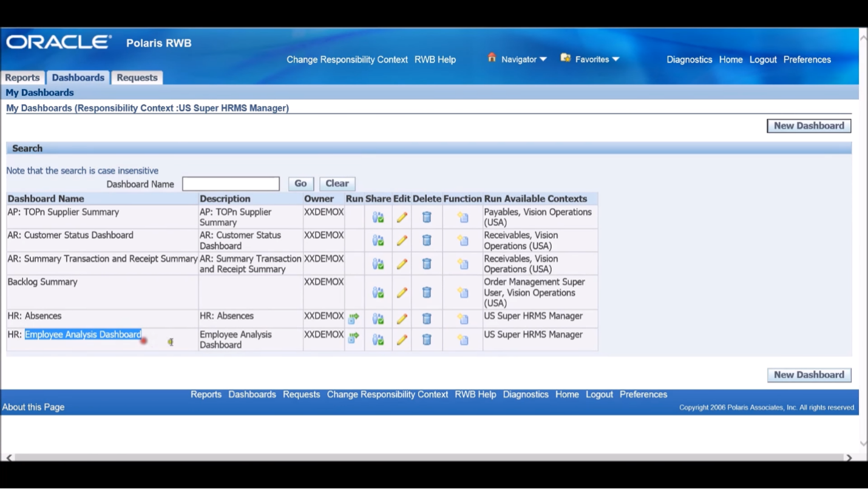Switch to the Reports tab
The width and height of the screenshot is (868, 491).
tap(22, 78)
